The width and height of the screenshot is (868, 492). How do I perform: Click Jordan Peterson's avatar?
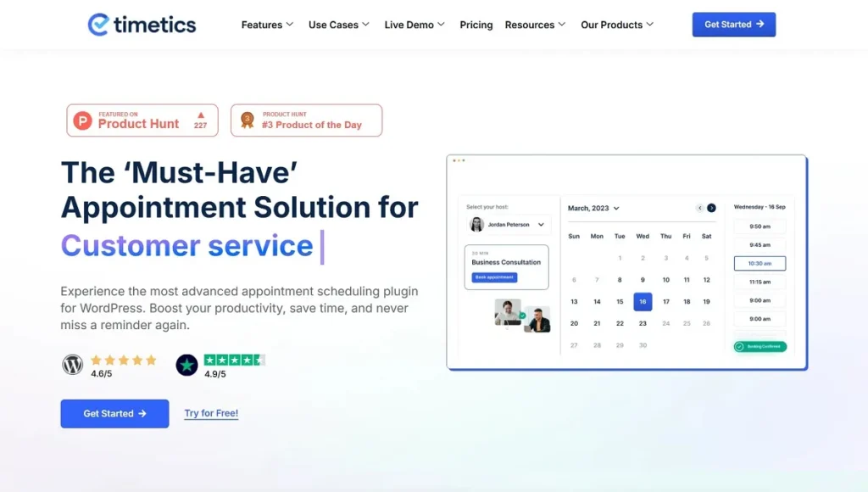(x=476, y=225)
